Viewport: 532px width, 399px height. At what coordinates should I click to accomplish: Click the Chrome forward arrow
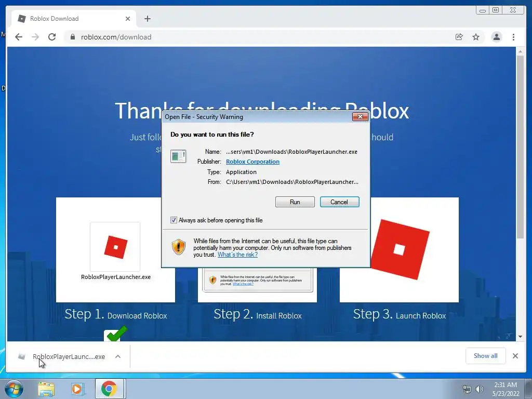tap(35, 37)
